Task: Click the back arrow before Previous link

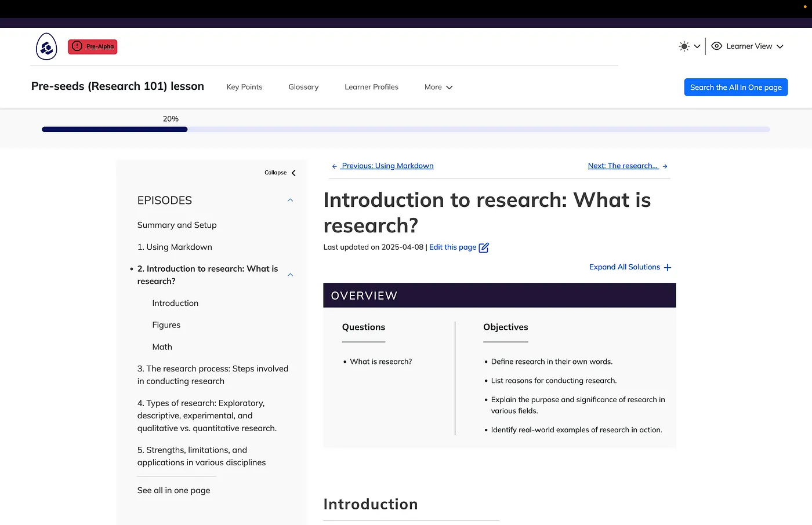Action: (x=333, y=166)
